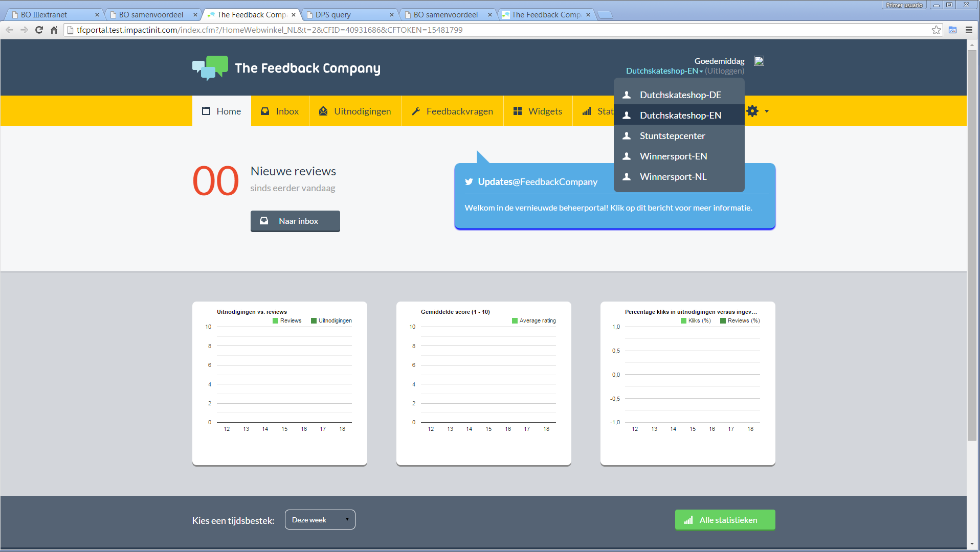Open the Deze week time period dropdown
Viewport: 980px width, 552px height.
tap(320, 520)
